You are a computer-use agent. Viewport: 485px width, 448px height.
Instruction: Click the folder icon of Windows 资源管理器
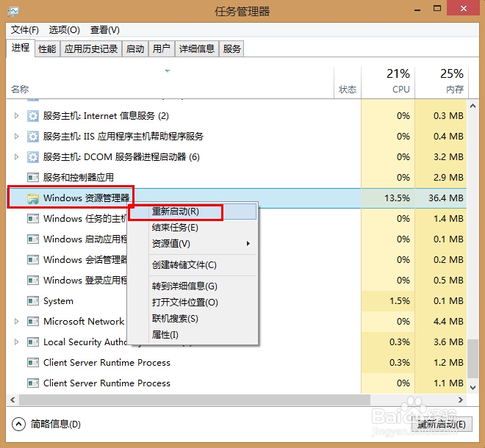(33, 198)
